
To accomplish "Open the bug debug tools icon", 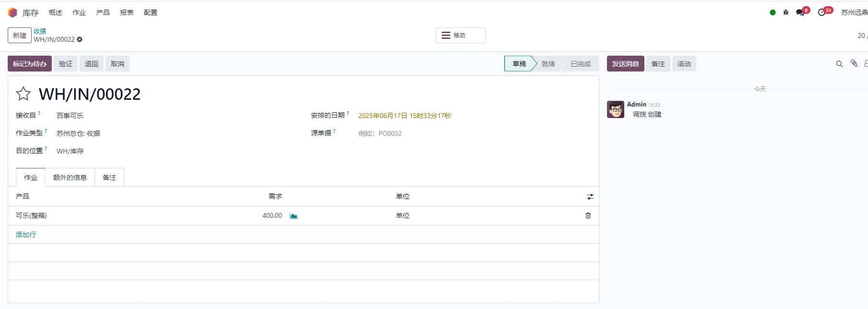I will [786, 12].
